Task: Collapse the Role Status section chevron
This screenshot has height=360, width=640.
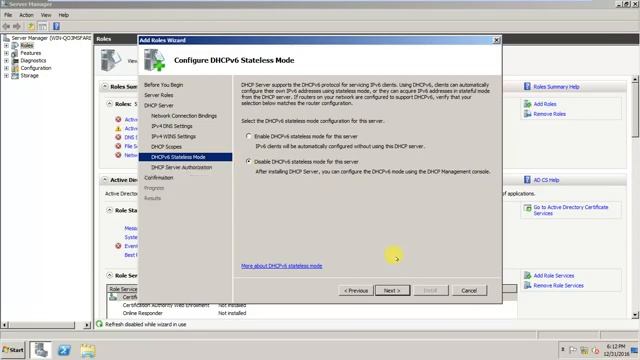Action: click(109, 210)
